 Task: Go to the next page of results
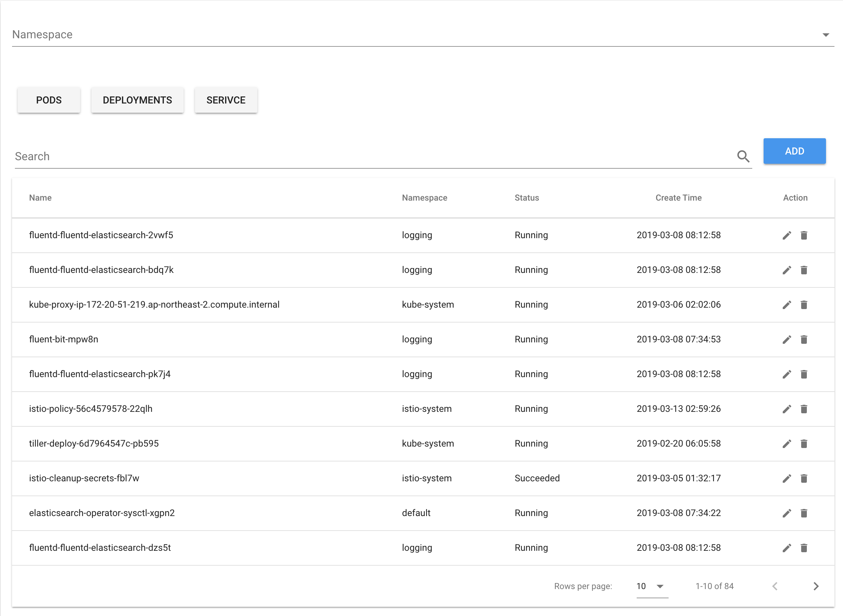coord(815,586)
